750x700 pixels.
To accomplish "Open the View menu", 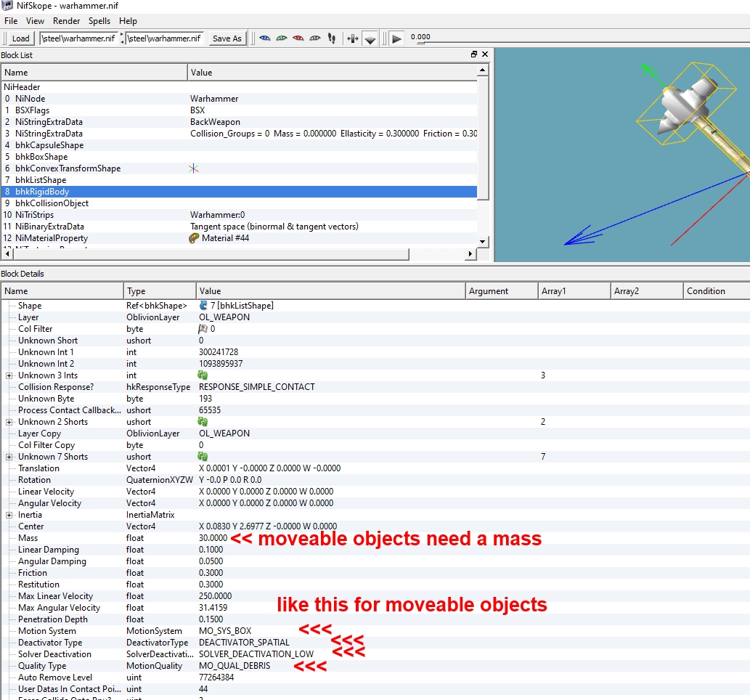I will pos(35,21).
